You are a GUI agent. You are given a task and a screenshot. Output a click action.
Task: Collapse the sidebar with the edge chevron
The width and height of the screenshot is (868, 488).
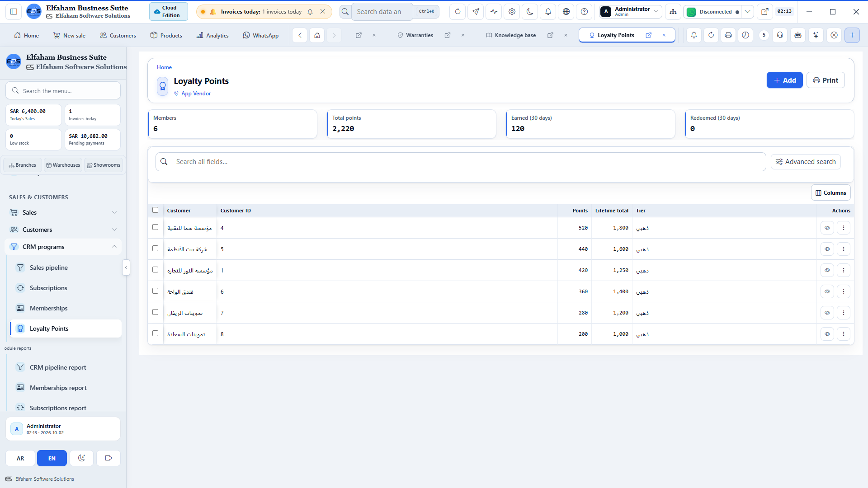[126, 267]
